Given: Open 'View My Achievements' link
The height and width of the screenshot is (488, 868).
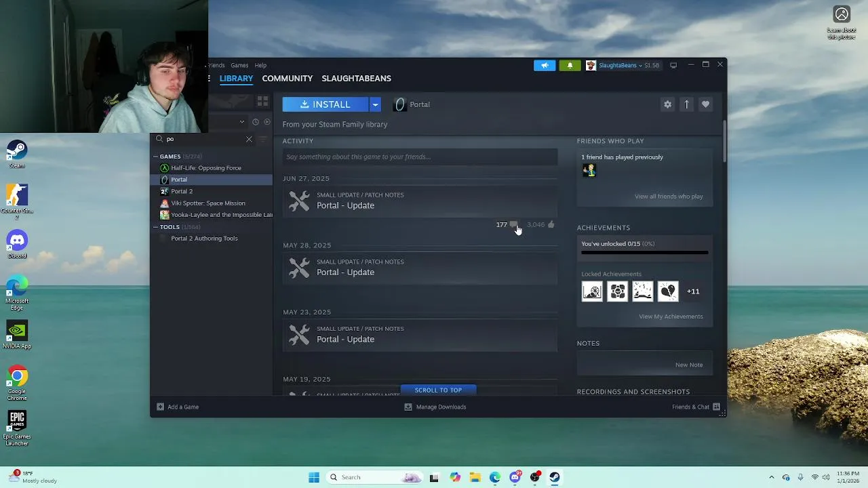Looking at the screenshot, I should point(671,317).
